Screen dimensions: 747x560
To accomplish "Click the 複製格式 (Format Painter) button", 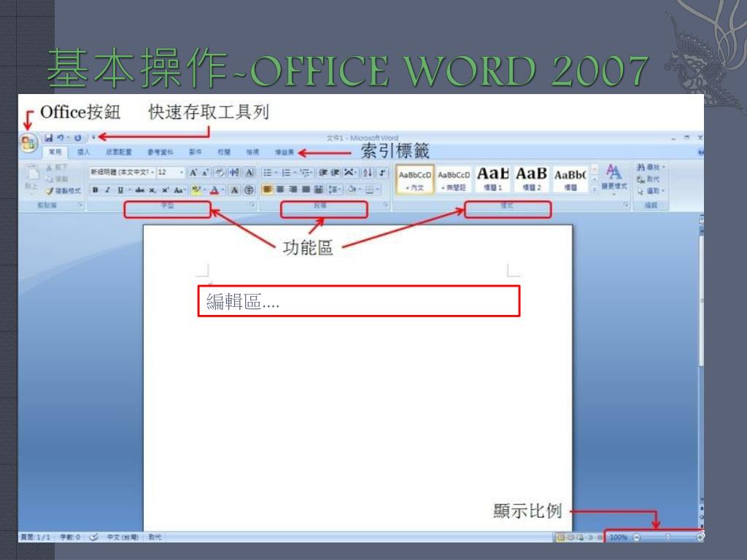I will pos(63,190).
